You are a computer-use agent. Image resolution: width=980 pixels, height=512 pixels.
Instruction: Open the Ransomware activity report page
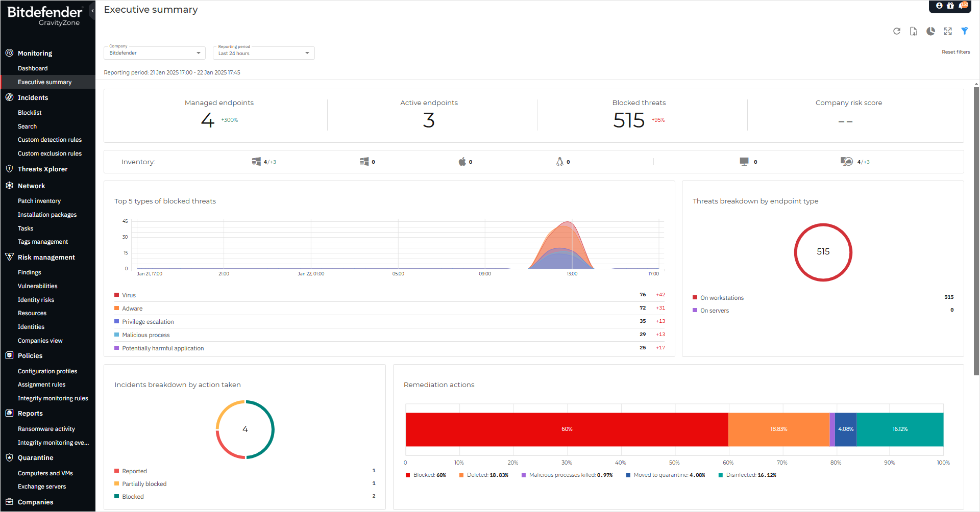[46, 428]
